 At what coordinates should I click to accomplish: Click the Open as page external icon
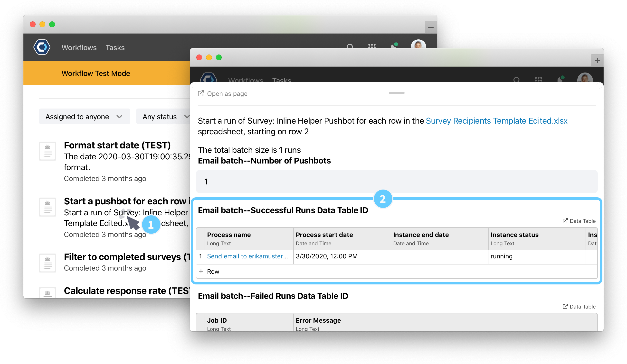click(x=201, y=93)
